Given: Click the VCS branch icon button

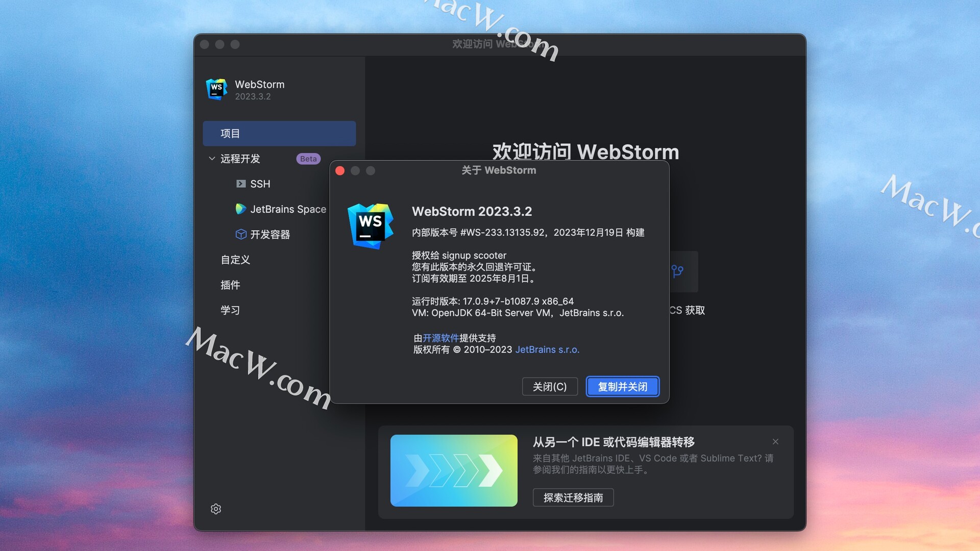Looking at the screenshot, I should 677,271.
